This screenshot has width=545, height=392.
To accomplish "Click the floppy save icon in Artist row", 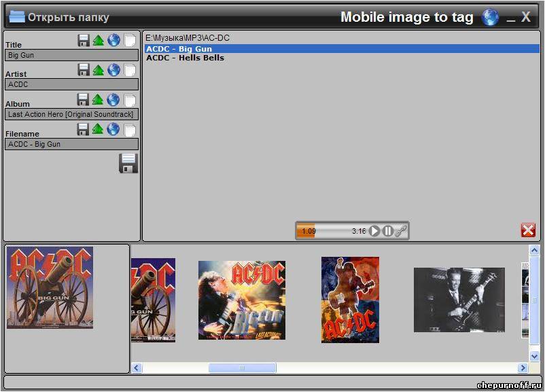I will 84,70.
